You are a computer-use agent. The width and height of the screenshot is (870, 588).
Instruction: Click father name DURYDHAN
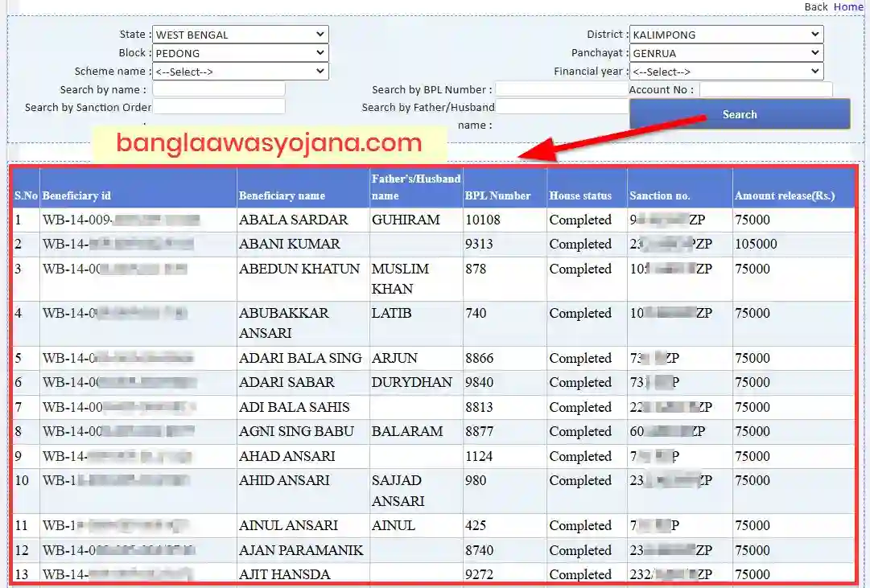point(412,382)
